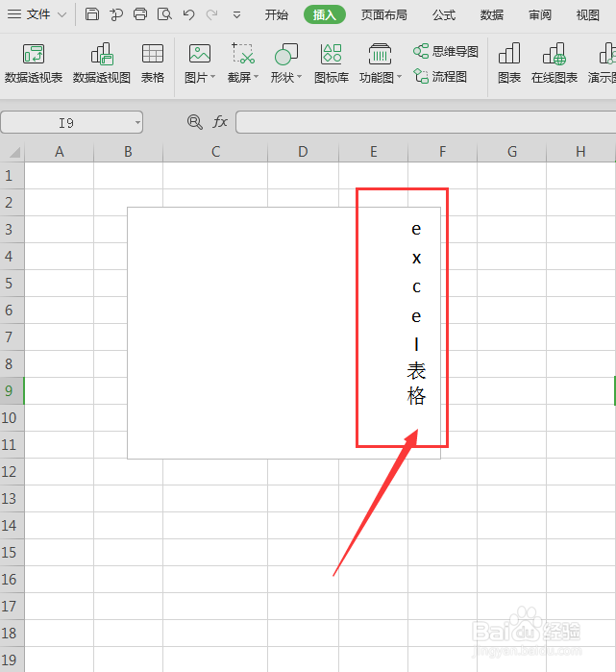
Task: Select row 1 header
Action: tap(12, 175)
